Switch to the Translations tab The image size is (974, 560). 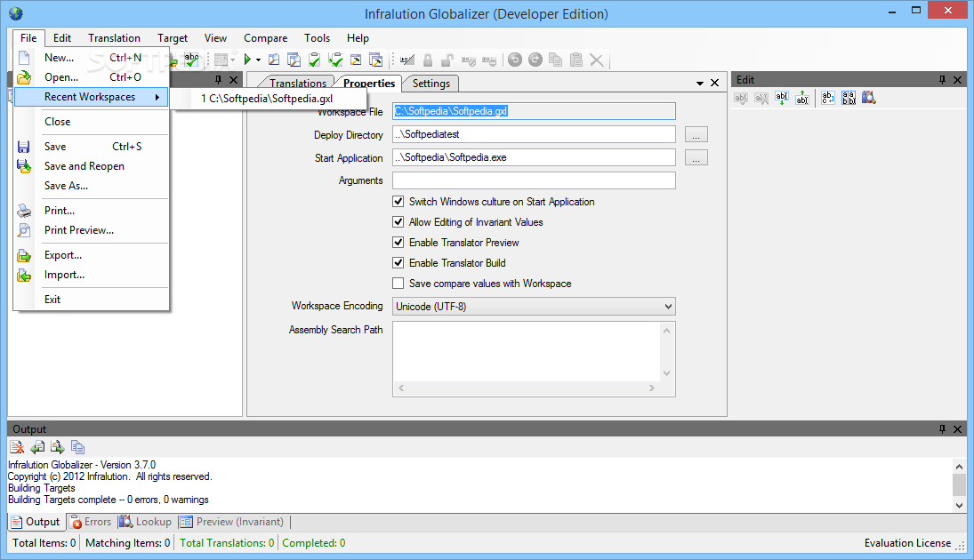tap(298, 84)
